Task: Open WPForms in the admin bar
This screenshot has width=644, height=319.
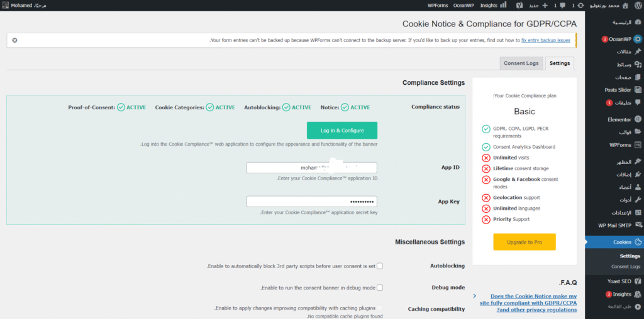Action: coord(437,5)
